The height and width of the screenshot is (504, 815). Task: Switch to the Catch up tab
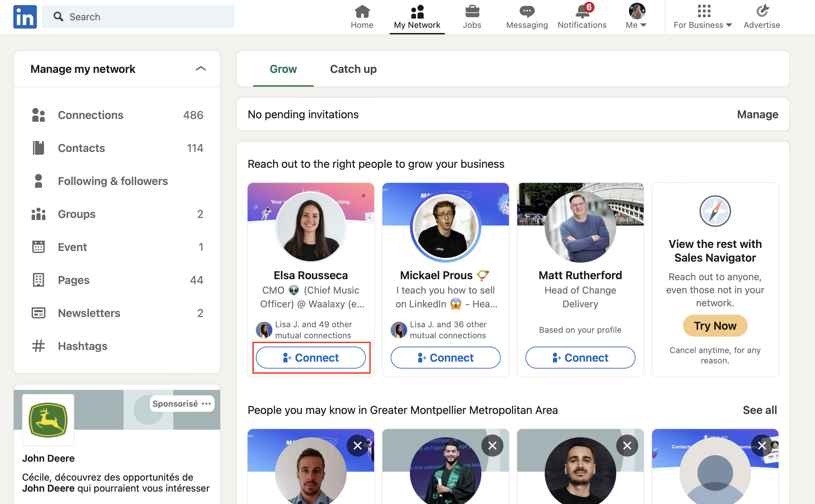(352, 68)
